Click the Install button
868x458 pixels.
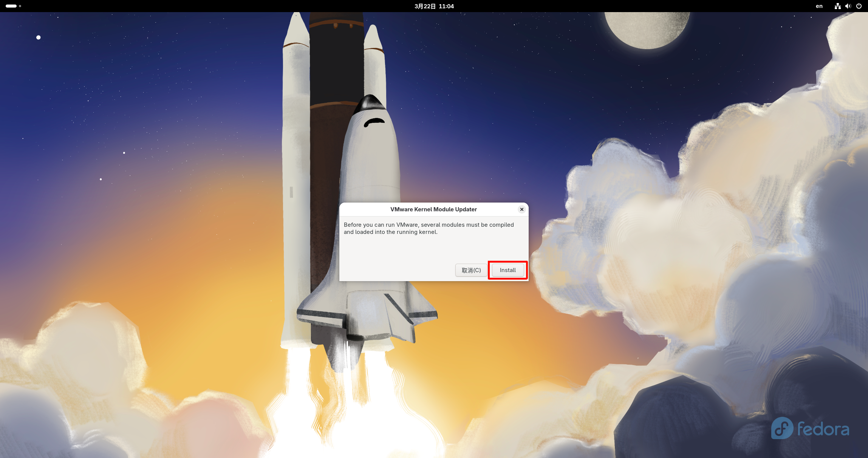point(507,270)
